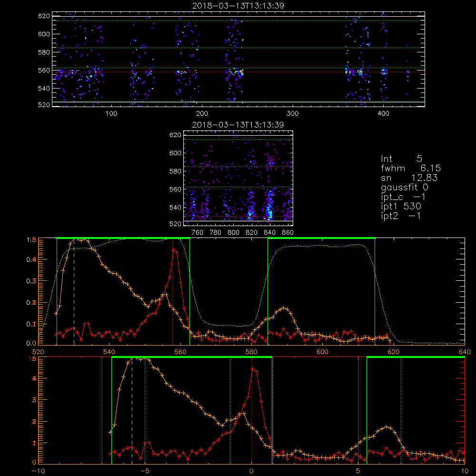
Task: Click the red curve peak near 558 in upper profile
Action: [173, 250]
